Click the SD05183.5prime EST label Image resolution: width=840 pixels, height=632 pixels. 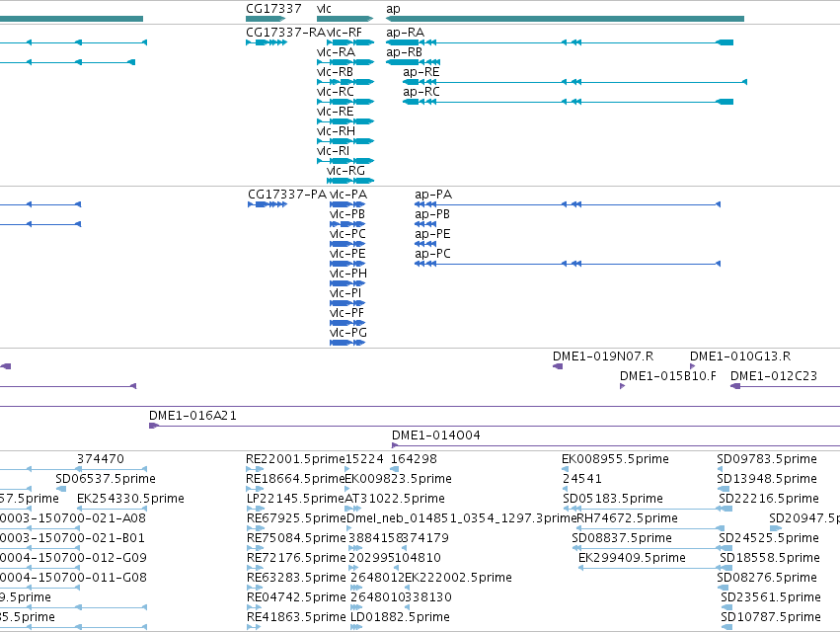(613, 499)
